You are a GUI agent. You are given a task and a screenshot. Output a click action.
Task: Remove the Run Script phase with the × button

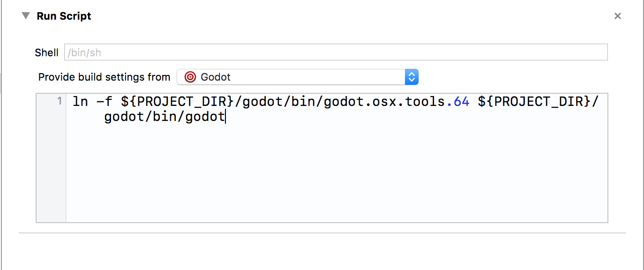pos(617,15)
